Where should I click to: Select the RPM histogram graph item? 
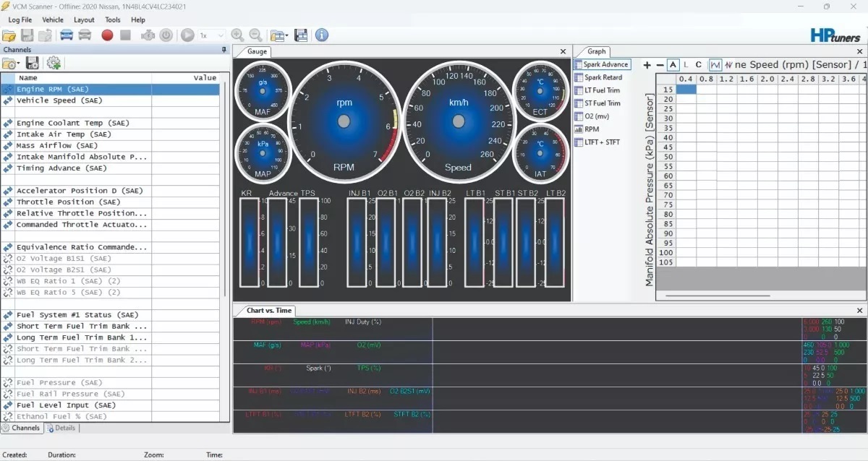[x=587, y=129]
